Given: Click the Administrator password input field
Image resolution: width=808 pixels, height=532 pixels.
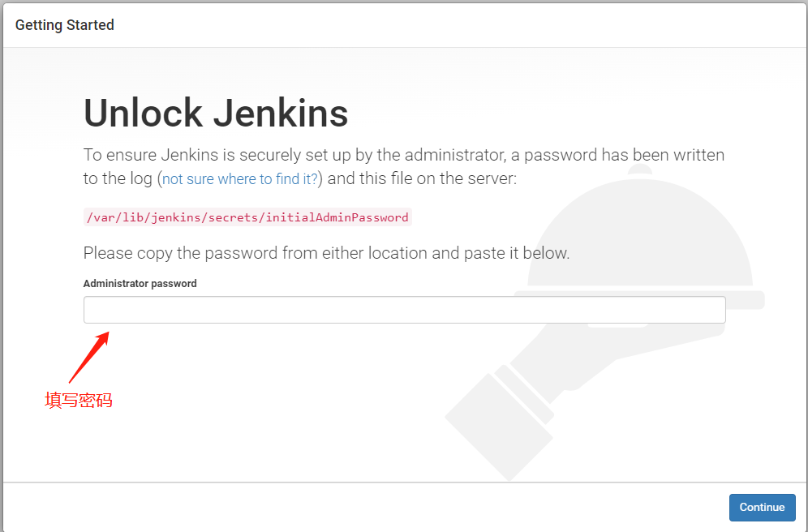Looking at the screenshot, I should tap(405, 310).
